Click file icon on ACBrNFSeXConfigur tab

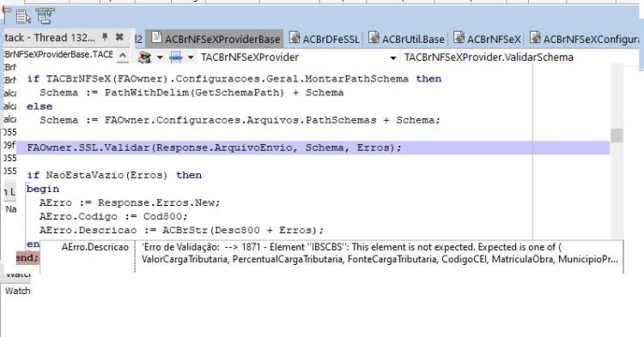pos(535,38)
